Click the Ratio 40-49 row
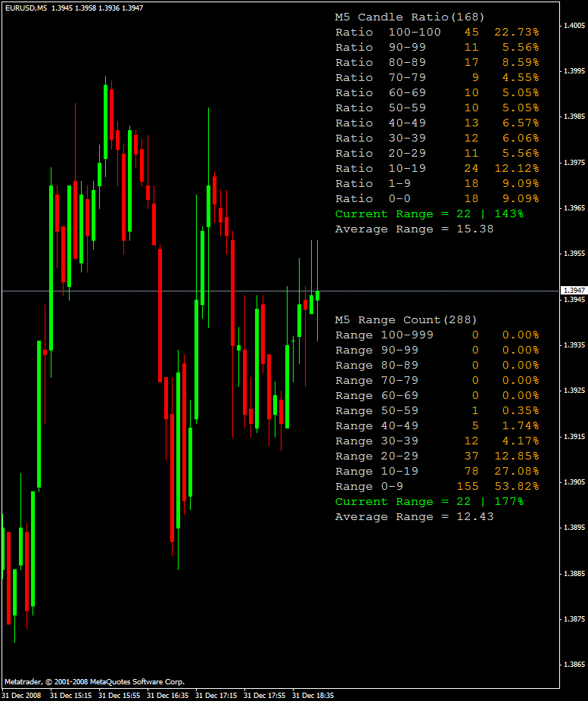588x701 pixels. coord(437,123)
